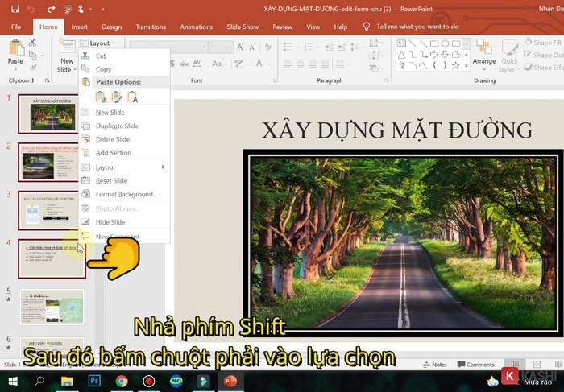Open Google Chrome from the taskbar
Viewport: 564px width, 392px height.
point(122,381)
